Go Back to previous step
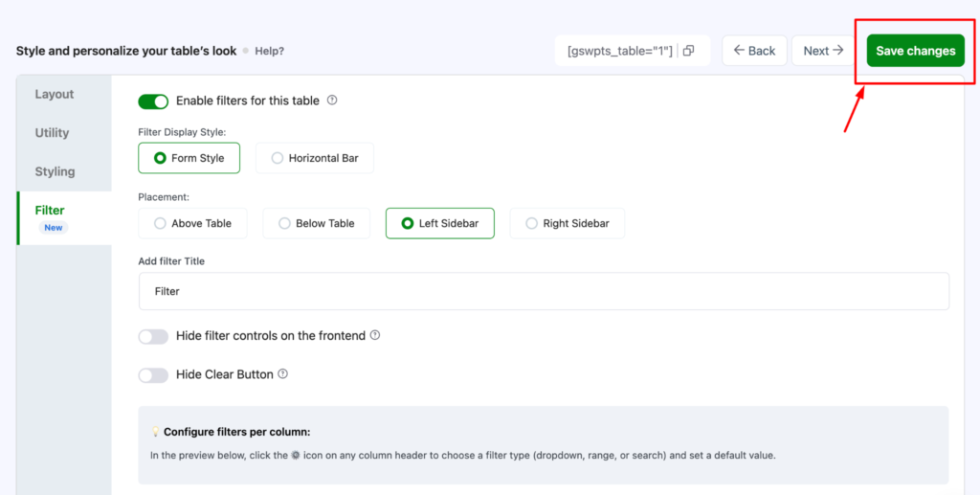This screenshot has height=495, width=980. (754, 51)
